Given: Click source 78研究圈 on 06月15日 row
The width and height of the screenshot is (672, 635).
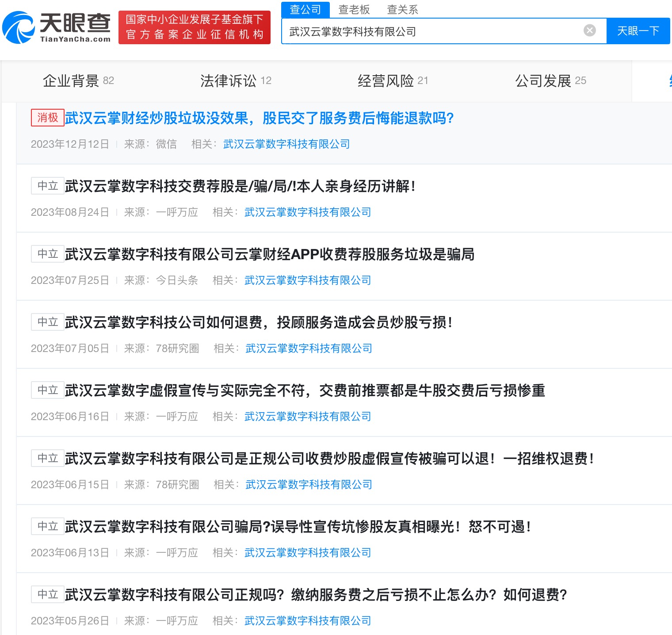Looking at the screenshot, I should 177,485.
